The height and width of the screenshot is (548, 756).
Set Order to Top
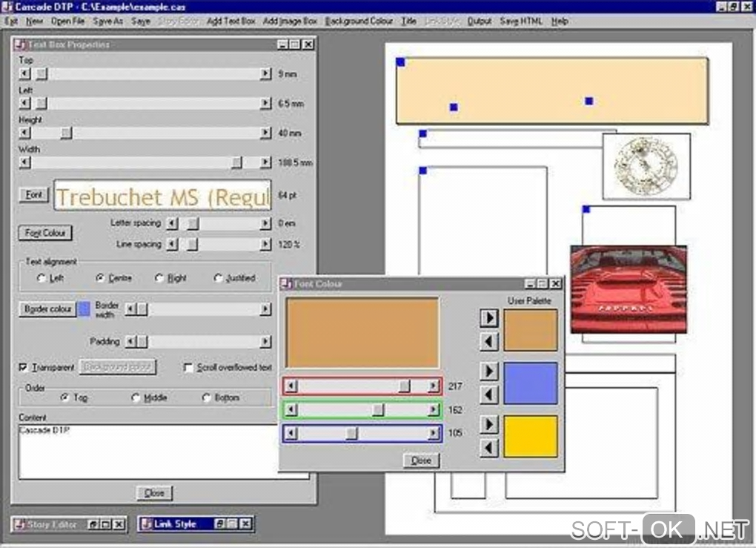[74, 397]
